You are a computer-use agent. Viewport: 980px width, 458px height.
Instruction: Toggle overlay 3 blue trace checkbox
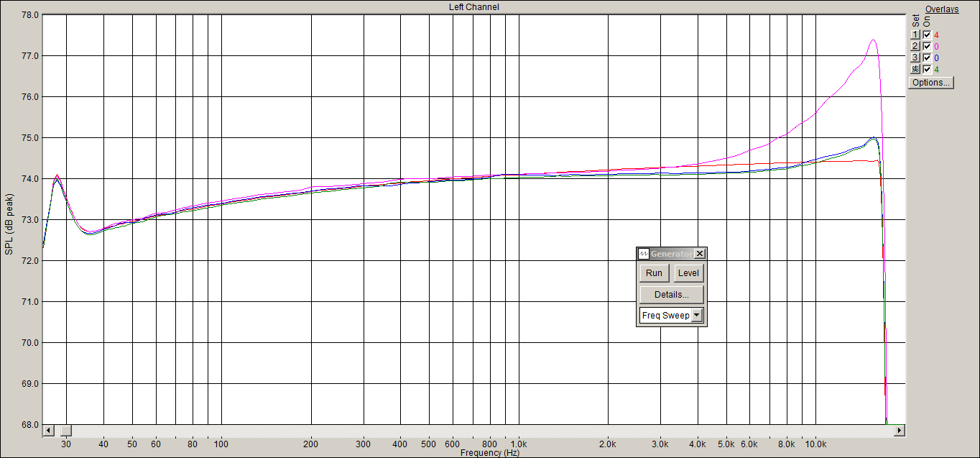927,58
